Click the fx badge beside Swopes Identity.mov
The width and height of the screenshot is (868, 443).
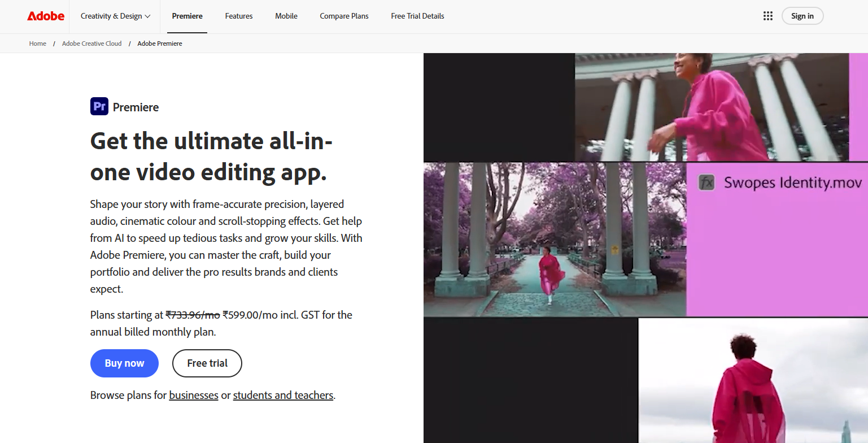tap(706, 183)
